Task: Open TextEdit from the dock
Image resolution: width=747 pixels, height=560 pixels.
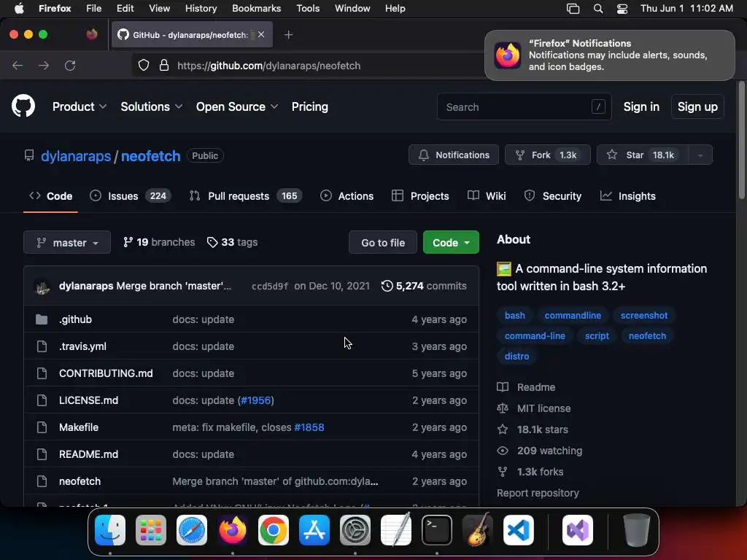Action: [x=396, y=530]
